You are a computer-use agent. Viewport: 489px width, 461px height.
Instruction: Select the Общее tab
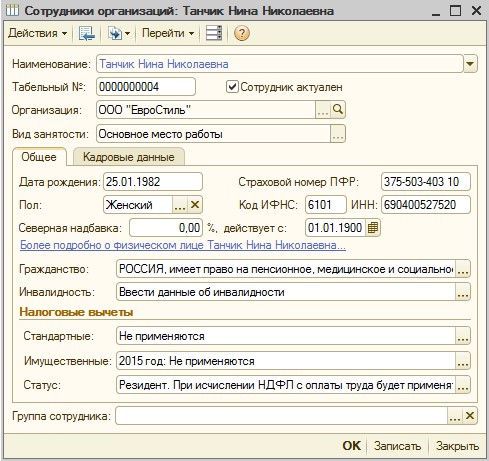pos(39,157)
